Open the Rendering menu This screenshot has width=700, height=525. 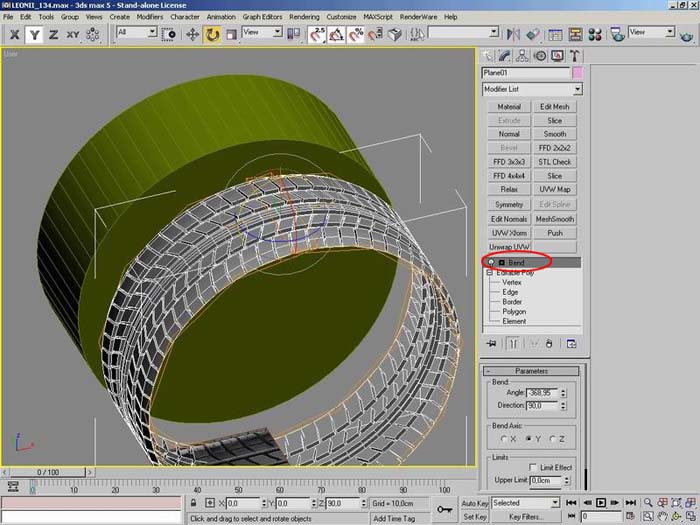tap(304, 17)
